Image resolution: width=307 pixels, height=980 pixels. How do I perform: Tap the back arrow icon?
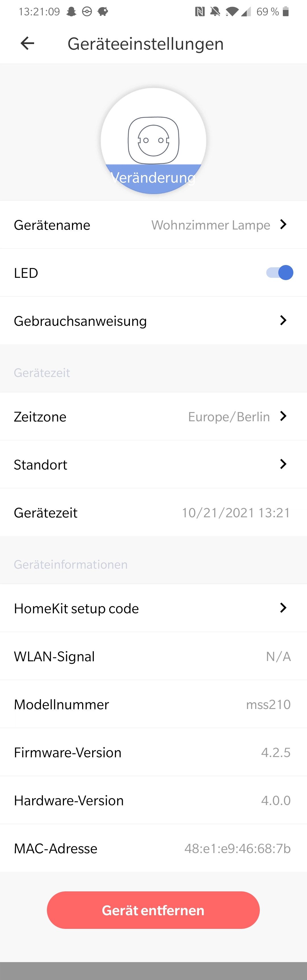(27, 43)
